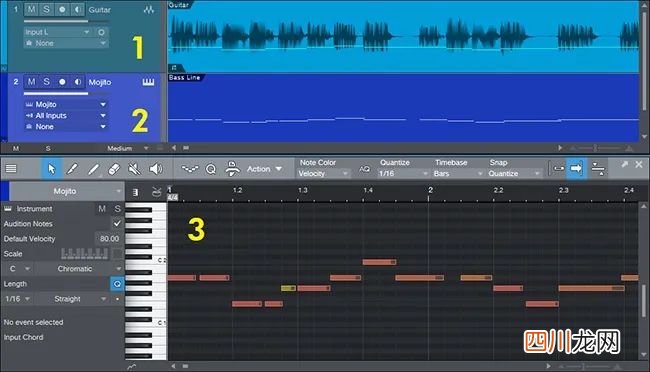The height and width of the screenshot is (372, 650).
Task: Open the editor hamburger menu icon
Action: pos(11,168)
